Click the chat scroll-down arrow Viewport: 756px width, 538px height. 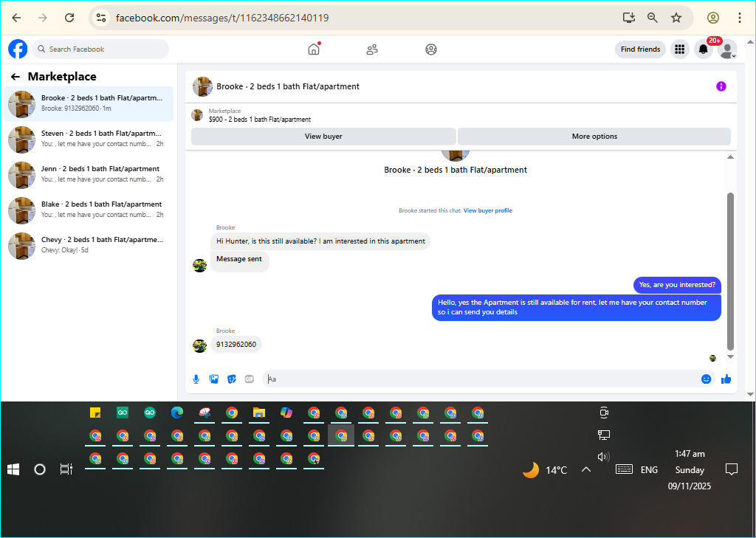730,357
